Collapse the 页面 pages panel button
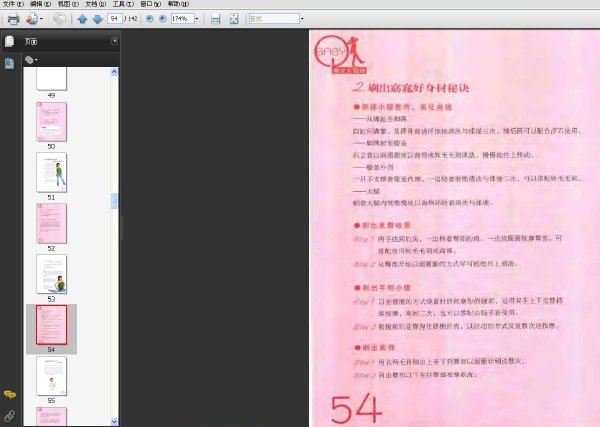The width and height of the screenshot is (600, 427). point(114,41)
